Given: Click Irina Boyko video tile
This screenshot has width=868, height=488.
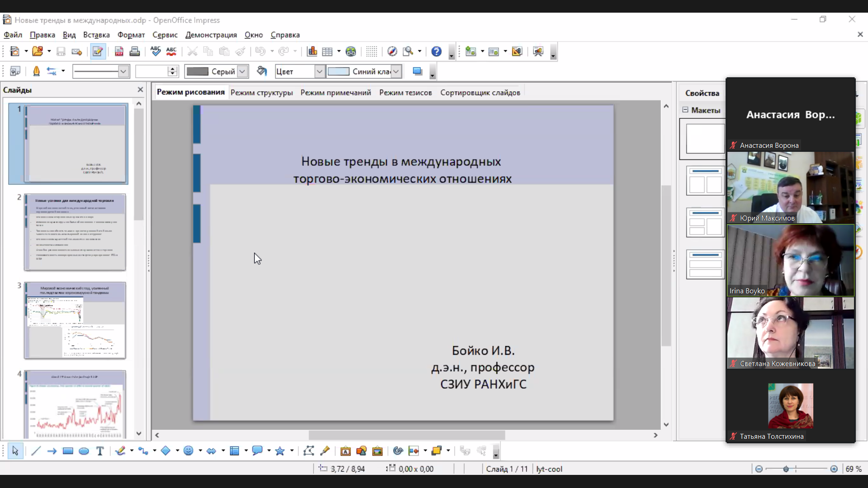Looking at the screenshot, I should (791, 260).
